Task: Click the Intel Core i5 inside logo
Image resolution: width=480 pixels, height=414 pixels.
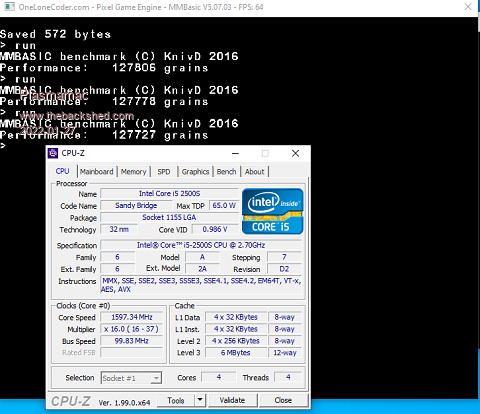Action: [x=273, y=211]
